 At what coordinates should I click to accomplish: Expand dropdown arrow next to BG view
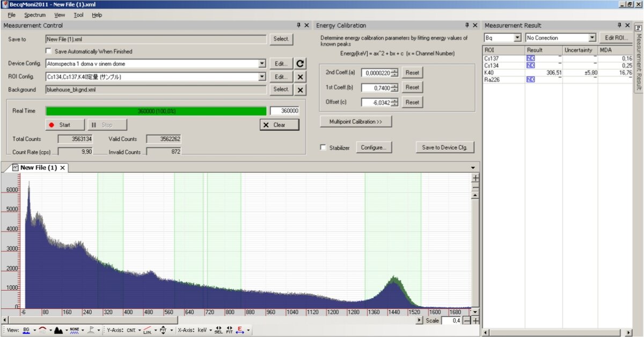[x=34, y=330]
